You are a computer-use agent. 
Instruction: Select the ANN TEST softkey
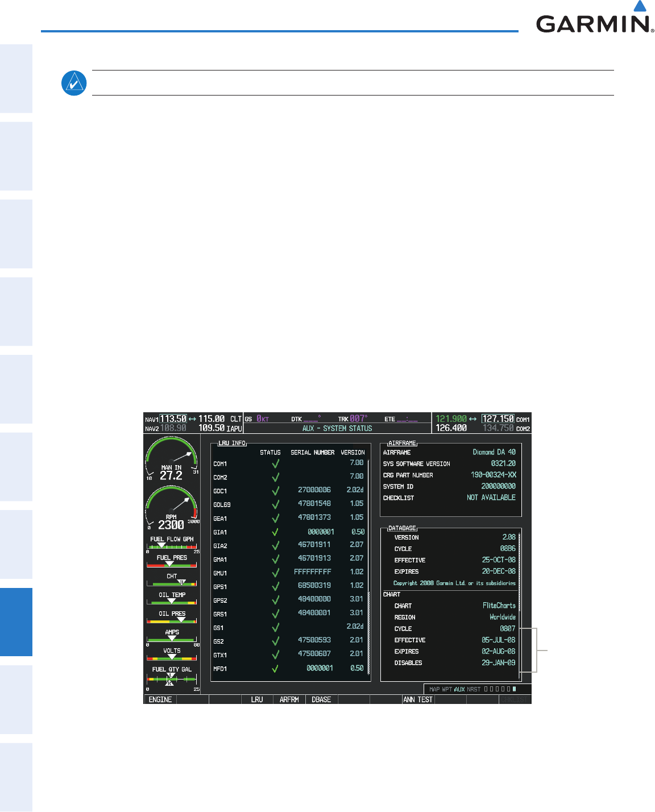point(418,699)
